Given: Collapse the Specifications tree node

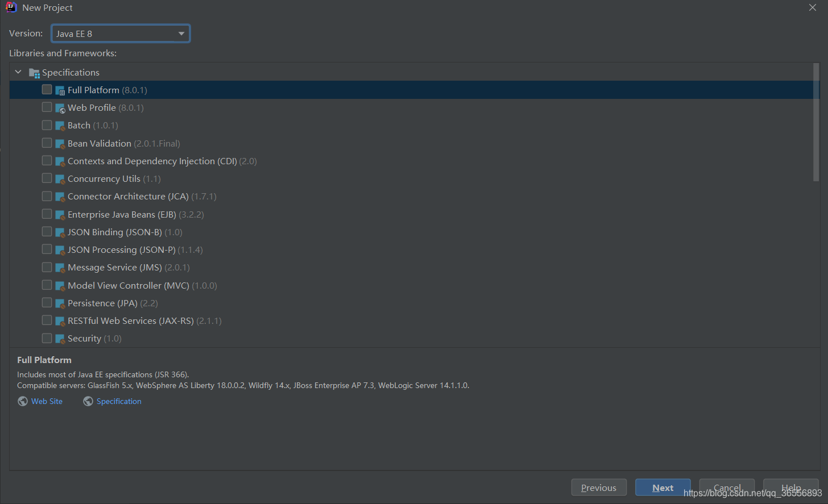Looking at the screenshot, I should 18,72.
